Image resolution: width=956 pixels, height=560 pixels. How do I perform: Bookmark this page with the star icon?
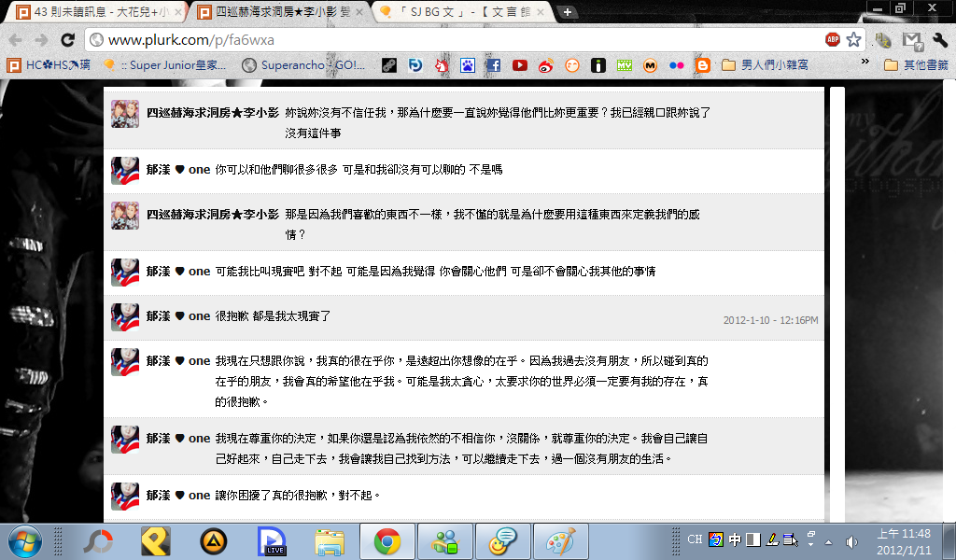[x=853, y=40]
